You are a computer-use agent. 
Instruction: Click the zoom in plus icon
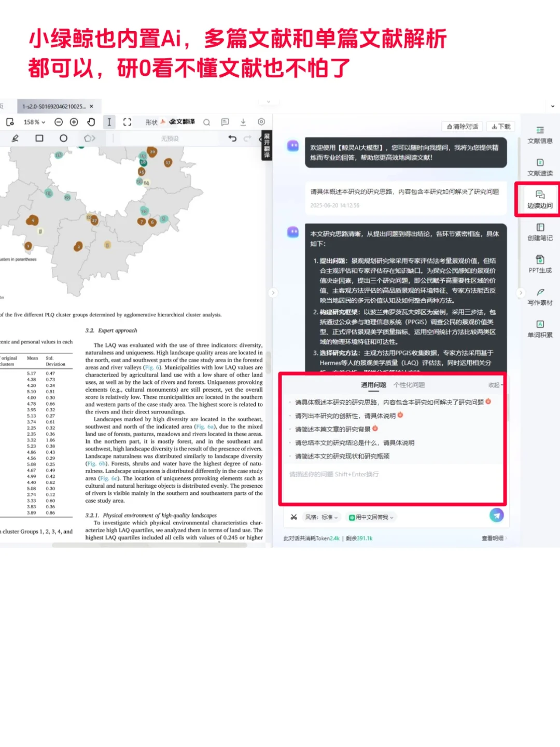coord(74,122)
